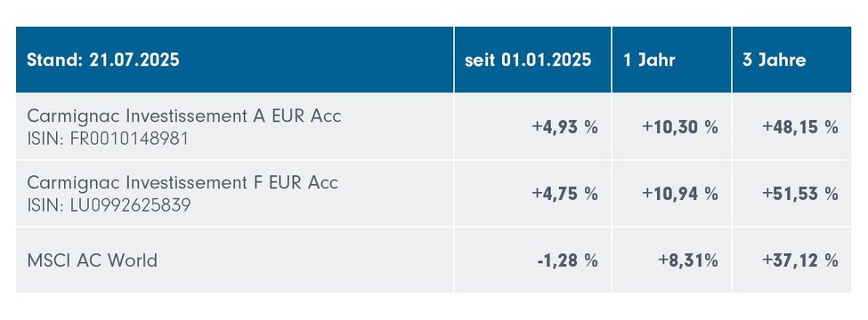Select the +8,31% benchmark value

point(688,260)
